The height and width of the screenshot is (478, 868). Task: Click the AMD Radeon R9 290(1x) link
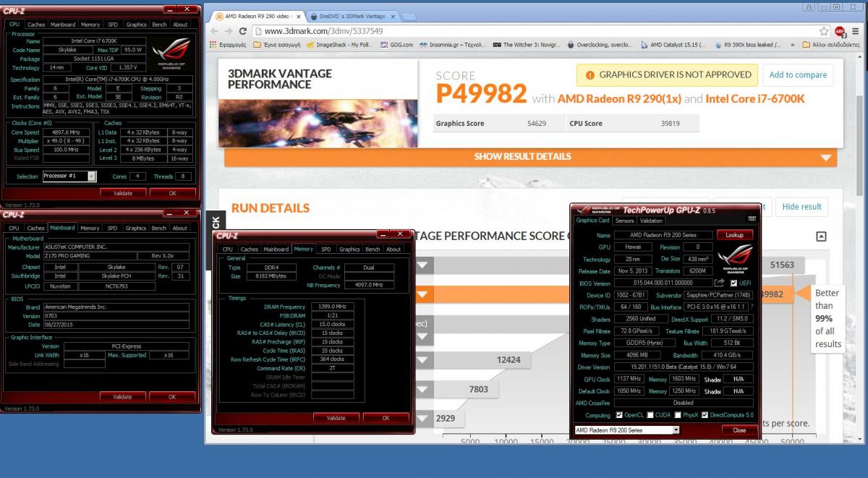pyautogui.click(x=618, y=98)
